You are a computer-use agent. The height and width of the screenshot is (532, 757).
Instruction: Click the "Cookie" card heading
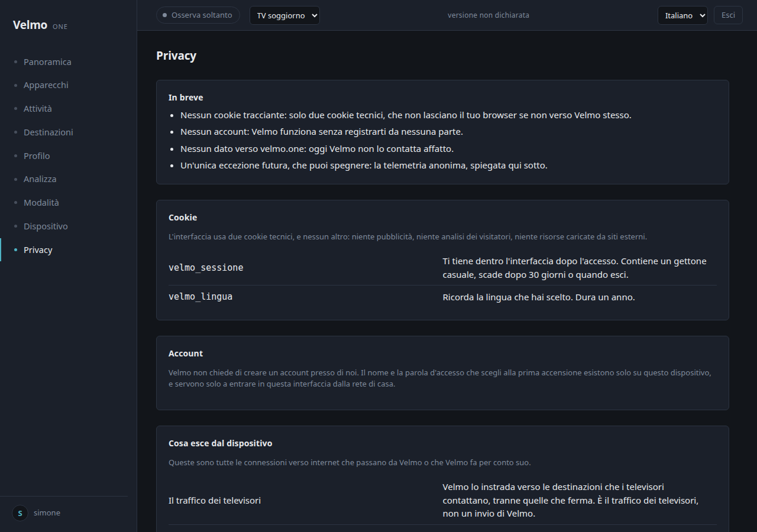tap(183, 218)
